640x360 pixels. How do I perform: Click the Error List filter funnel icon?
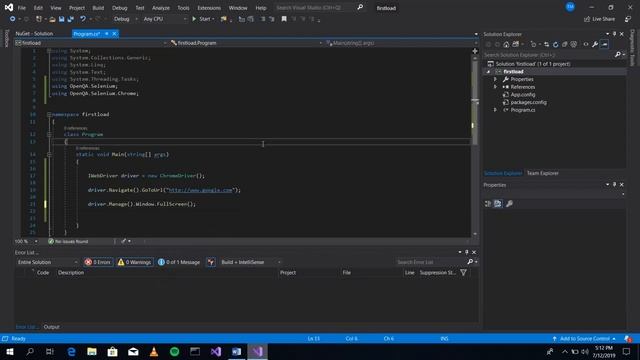coord(463,272)
